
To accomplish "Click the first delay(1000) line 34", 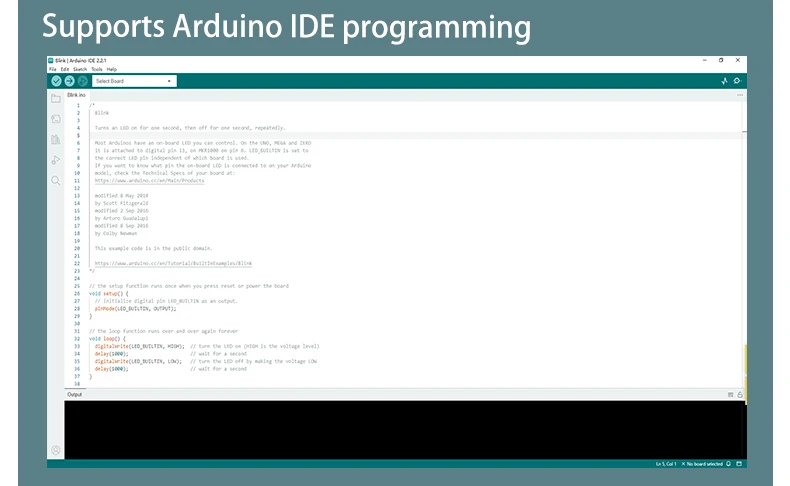I will [x=112, y=354].
